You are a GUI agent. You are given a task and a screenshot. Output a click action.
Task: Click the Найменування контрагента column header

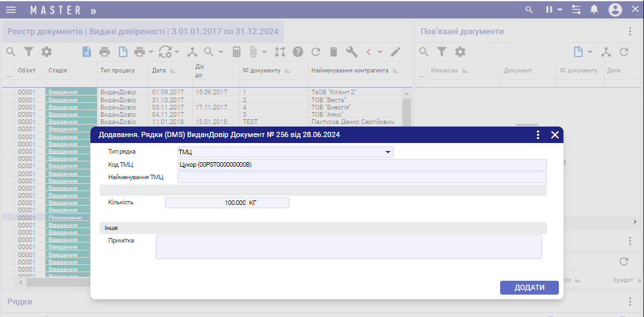point(350,71)
